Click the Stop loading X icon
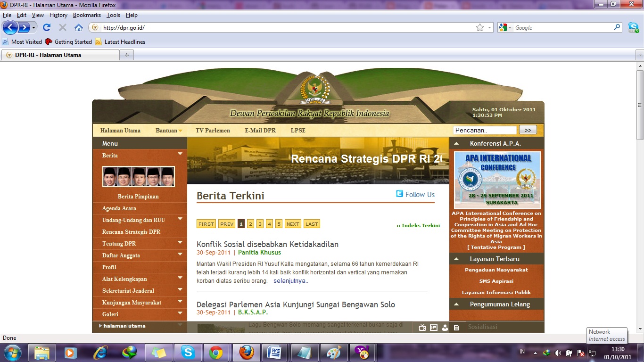 [62, 27]
